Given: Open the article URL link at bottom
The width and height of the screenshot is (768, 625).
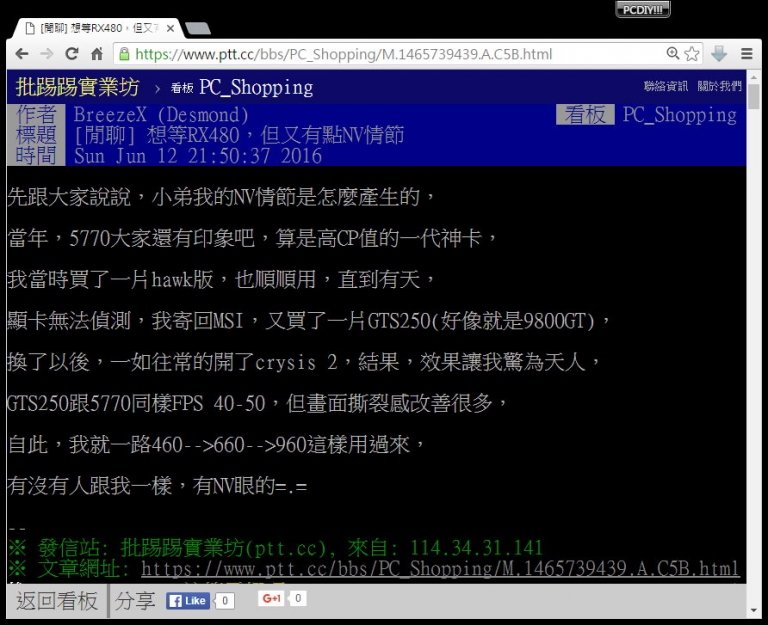Looking at the screenshot, I should pos(440,569).
